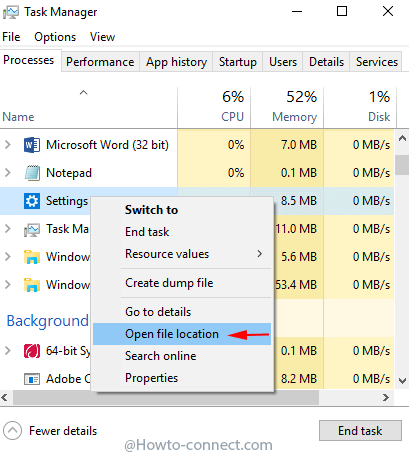Open Resource values submenu arrow
The image size is (409, 452).
pos(260,254)
